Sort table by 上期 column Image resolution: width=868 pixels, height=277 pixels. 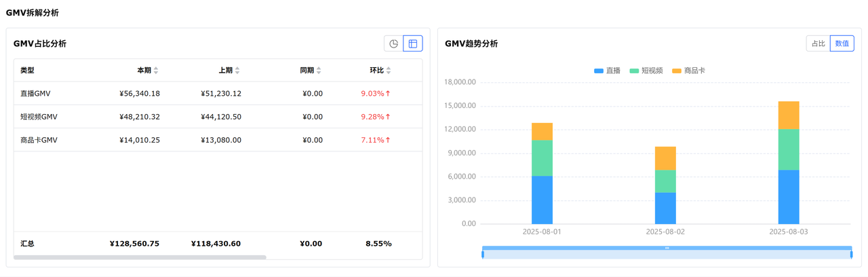tap(237, 71)
